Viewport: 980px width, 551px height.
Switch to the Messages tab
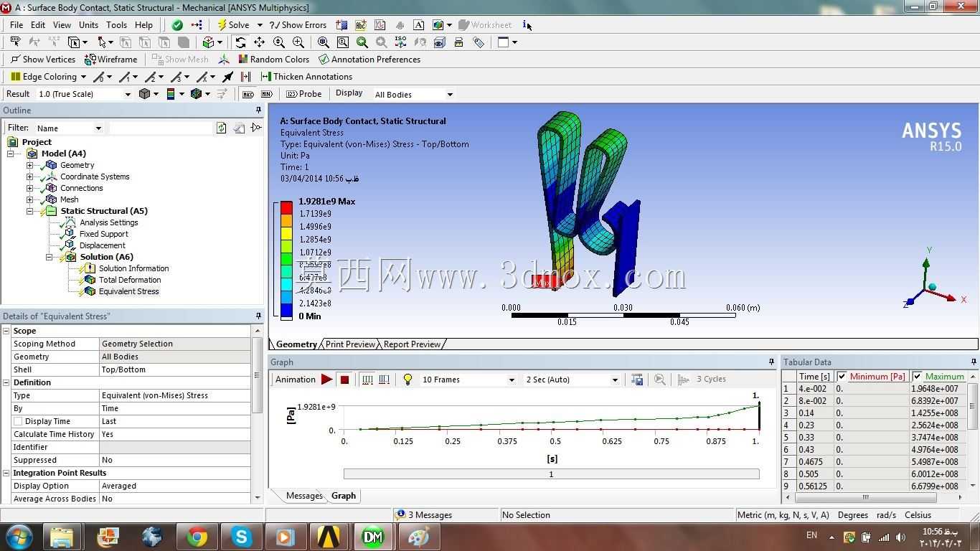[x=304, y=496]
